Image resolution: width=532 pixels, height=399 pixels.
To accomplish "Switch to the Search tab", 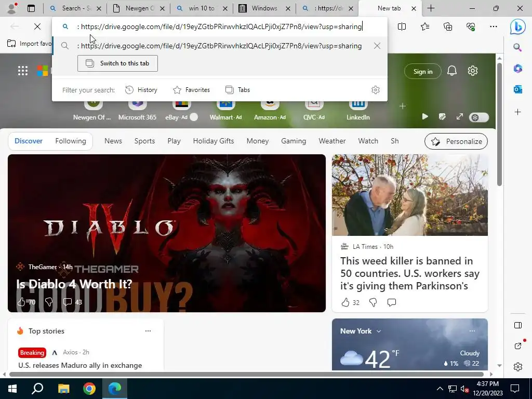I will 75,8.
